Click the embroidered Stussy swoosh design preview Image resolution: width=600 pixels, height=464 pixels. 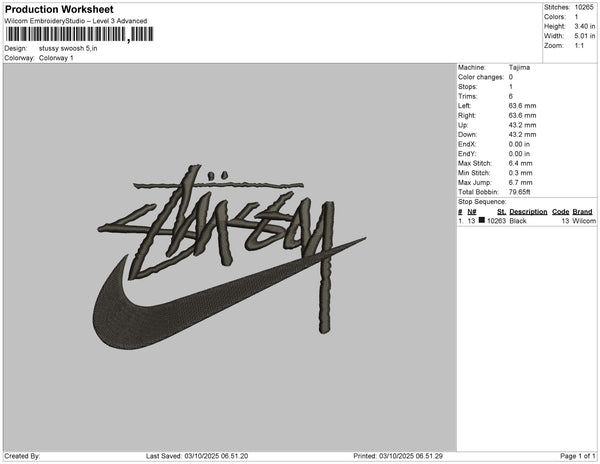[230, 257]
